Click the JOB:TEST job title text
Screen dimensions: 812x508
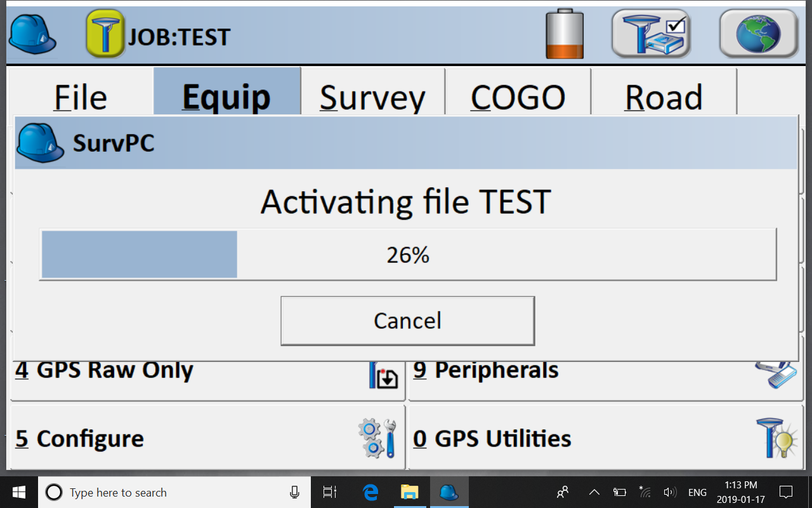coord(180,37)
